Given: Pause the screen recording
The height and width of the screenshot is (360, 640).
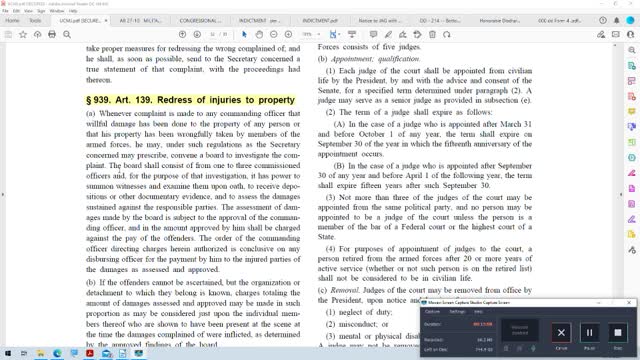Looking at the screenshot, I should [x=589, y=333].
